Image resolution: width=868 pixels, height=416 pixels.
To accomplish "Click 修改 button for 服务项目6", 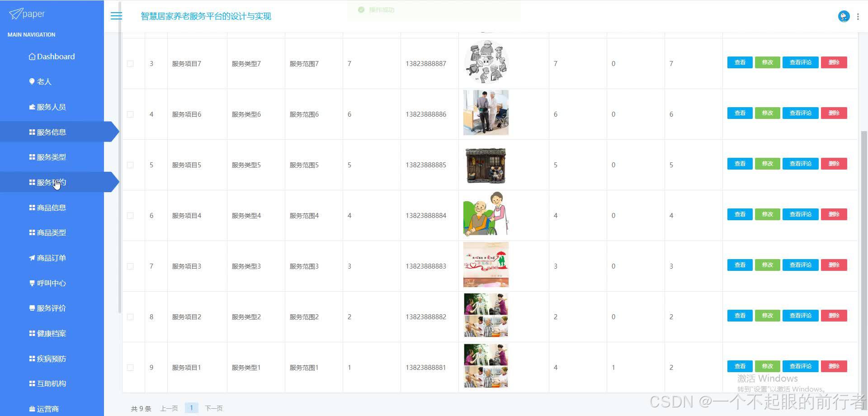I will point(767,113).
